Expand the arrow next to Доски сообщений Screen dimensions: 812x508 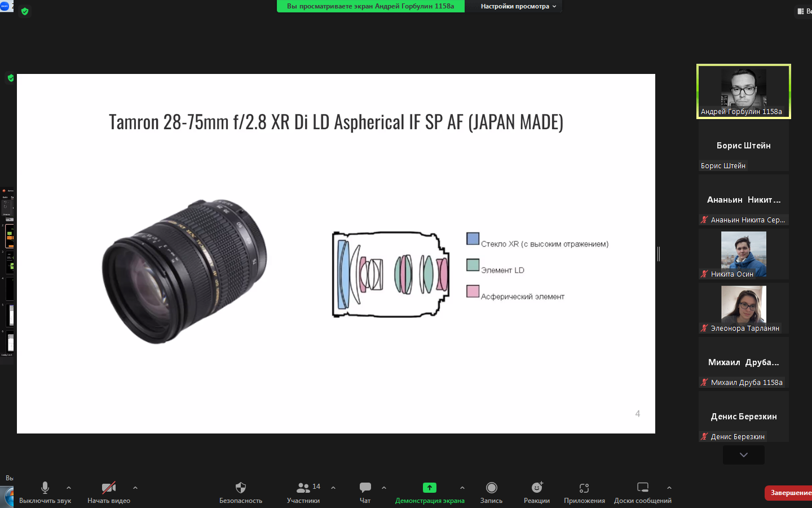point(669,488)
